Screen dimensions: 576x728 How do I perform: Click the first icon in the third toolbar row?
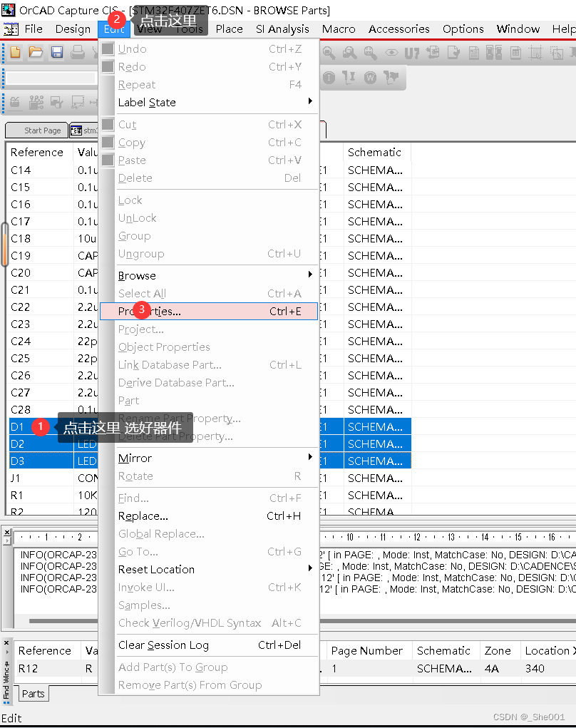click(x=15, y=102)
